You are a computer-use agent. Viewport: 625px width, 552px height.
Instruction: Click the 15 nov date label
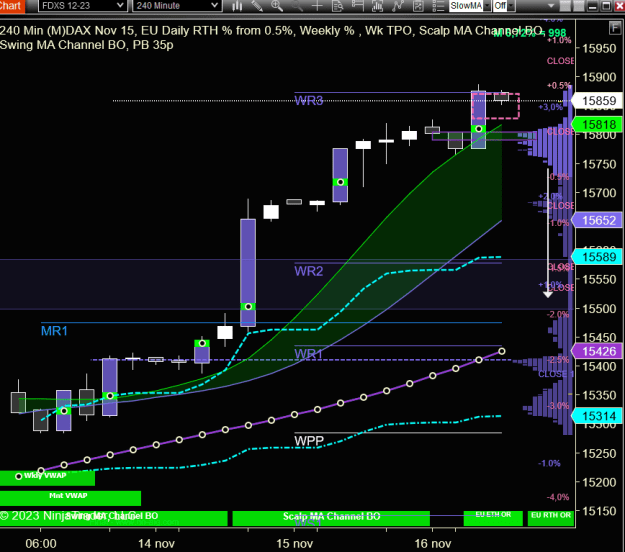295,544
